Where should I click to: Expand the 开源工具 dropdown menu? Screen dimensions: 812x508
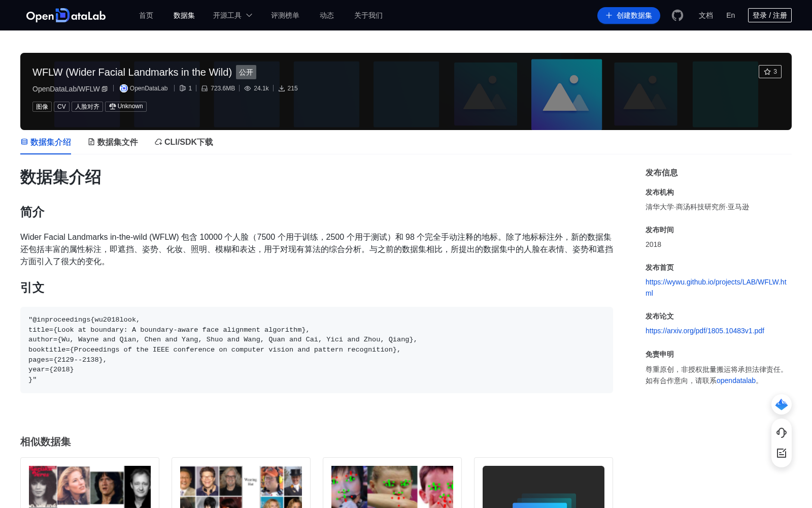pyautogui.click(x=232, y=15)
